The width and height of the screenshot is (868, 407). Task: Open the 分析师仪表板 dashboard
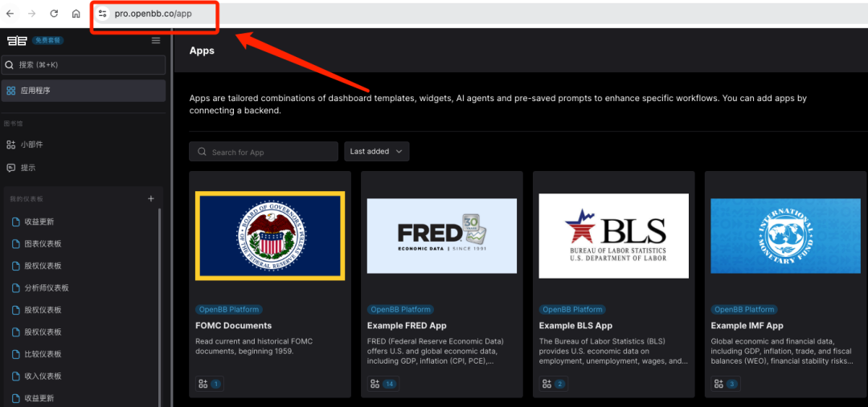[47, 287]
